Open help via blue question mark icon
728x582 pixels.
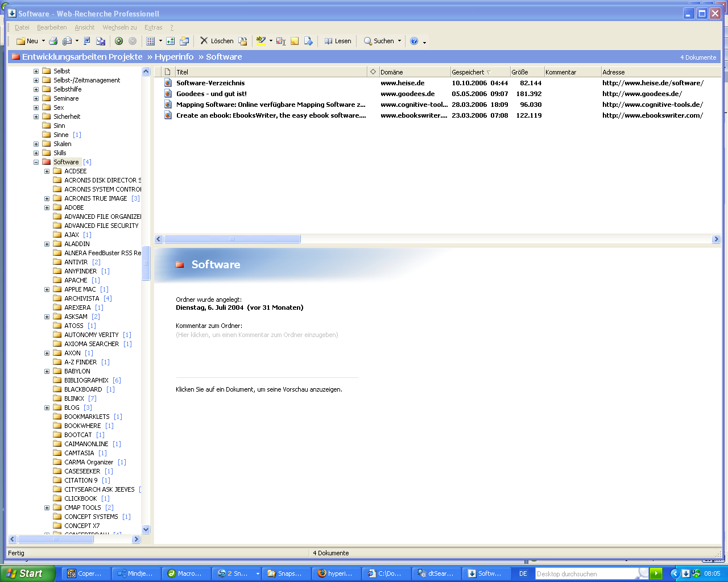click(x=414, y=41)
